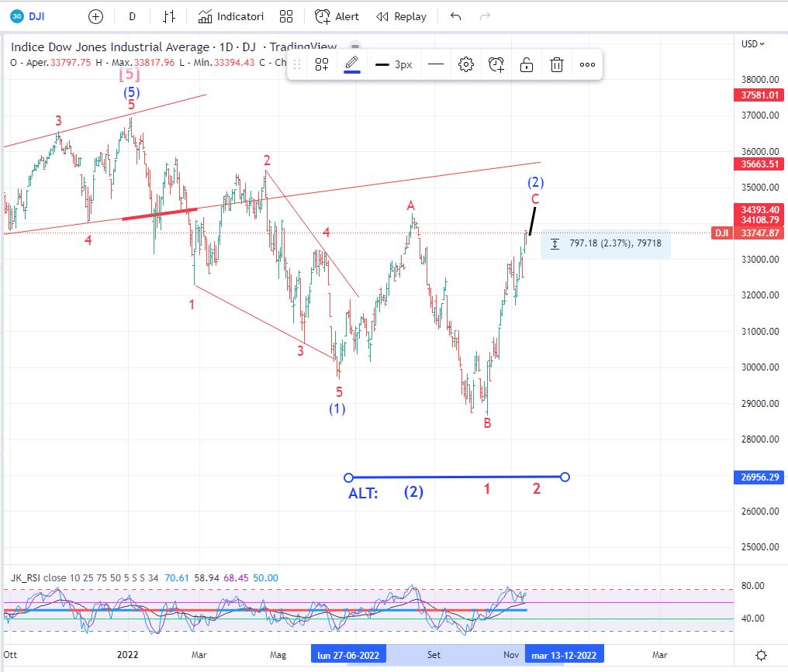Add an alert on the selected drawing
Image resolution: width=788 pixels, height=672 pixels.
click(496, 64)
